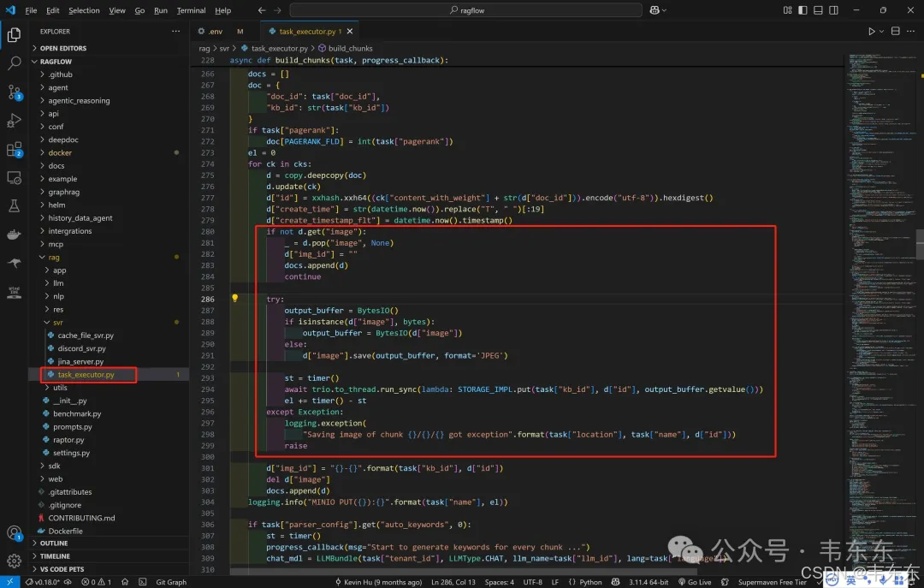Click the Ln 286, Col 13 cursor position

click(x=453, y=582)
